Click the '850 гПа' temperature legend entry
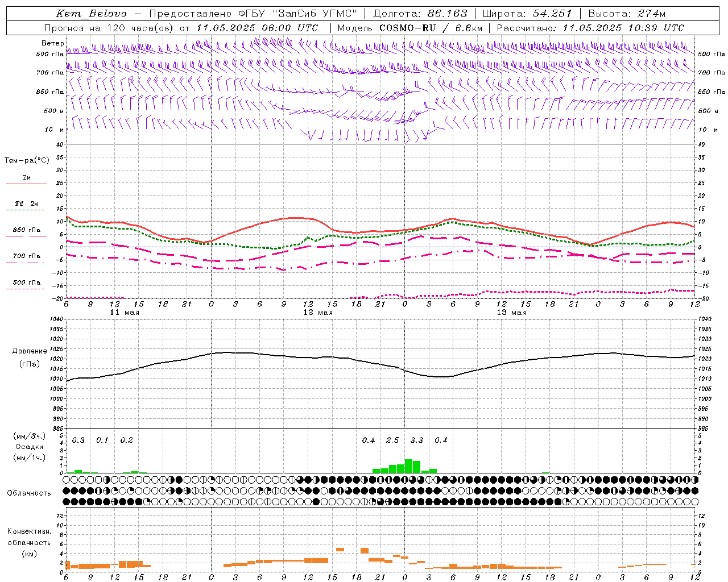This screenshot has width=728, height=582. click(26, 230)
